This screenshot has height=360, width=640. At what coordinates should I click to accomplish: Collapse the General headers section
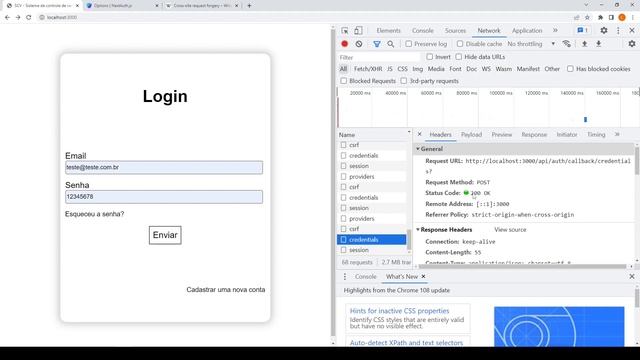coord(418,149)
